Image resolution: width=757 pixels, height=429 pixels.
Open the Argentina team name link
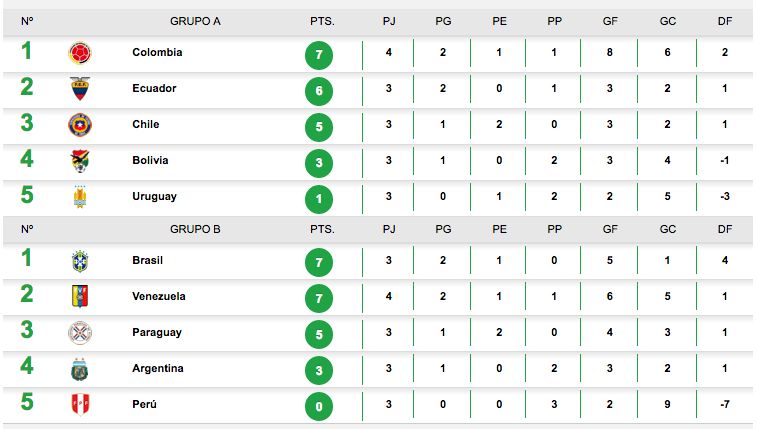coord(158,368)
